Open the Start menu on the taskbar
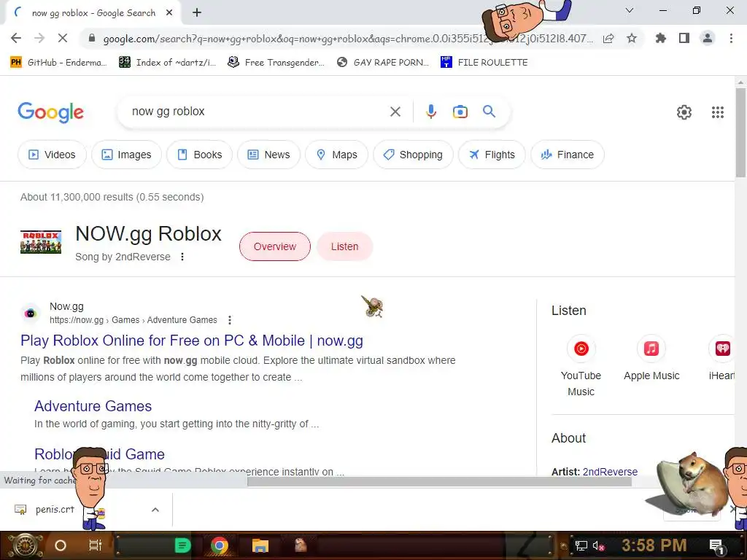This screenshot has height=560, width=747. point(26,545)
